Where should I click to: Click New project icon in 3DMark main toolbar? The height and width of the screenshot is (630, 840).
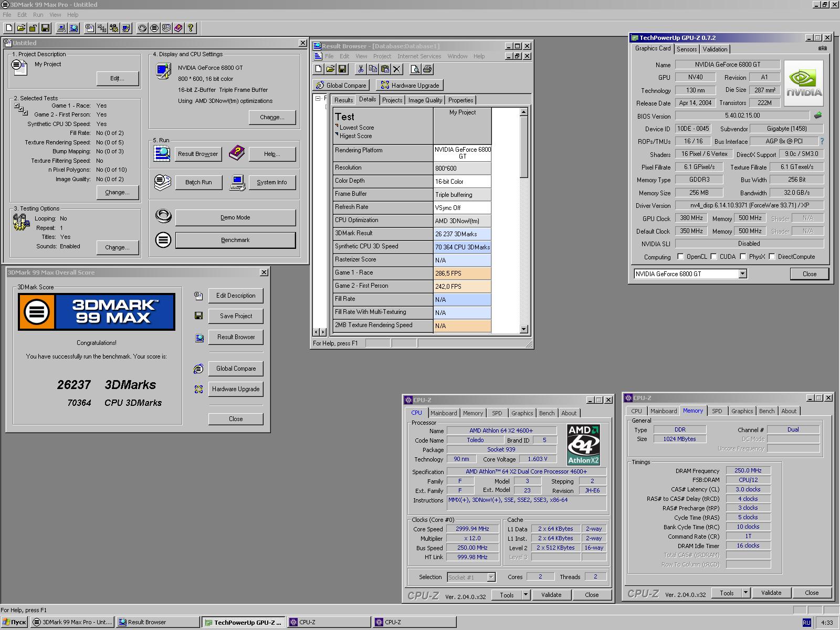9,28
